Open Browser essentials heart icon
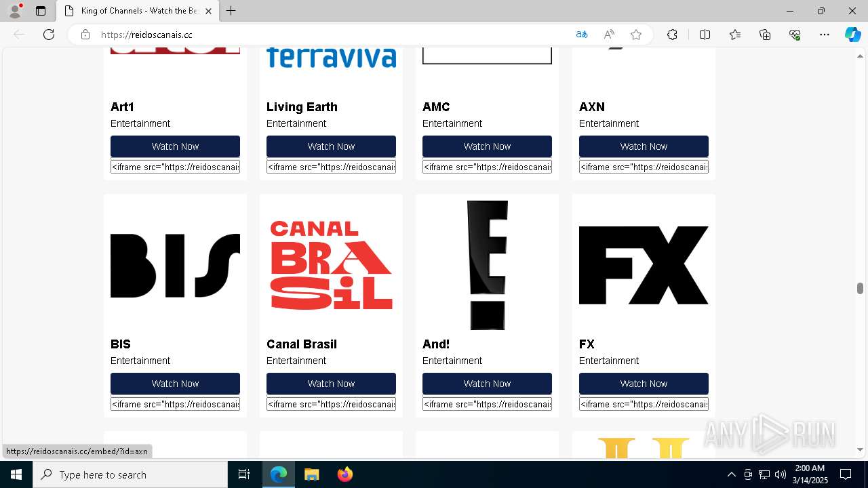The width and height of the screenshot is (868, 488). 795,35
